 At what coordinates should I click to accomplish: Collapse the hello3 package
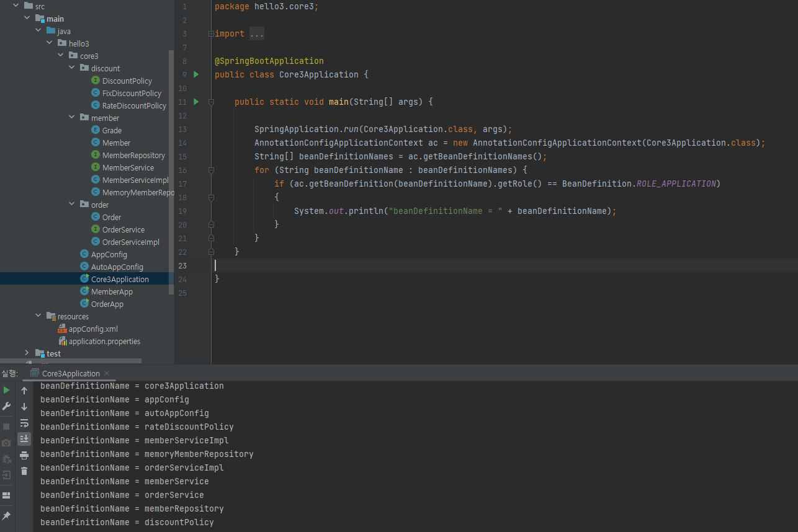click(x=50, y=43)
